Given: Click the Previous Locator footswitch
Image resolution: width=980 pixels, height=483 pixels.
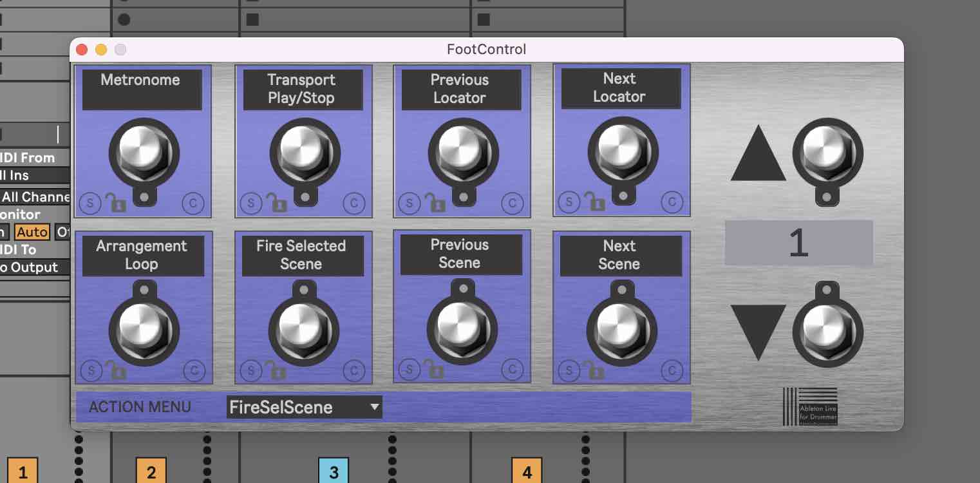Looking at the screenshot, I should tap(464, 153).
